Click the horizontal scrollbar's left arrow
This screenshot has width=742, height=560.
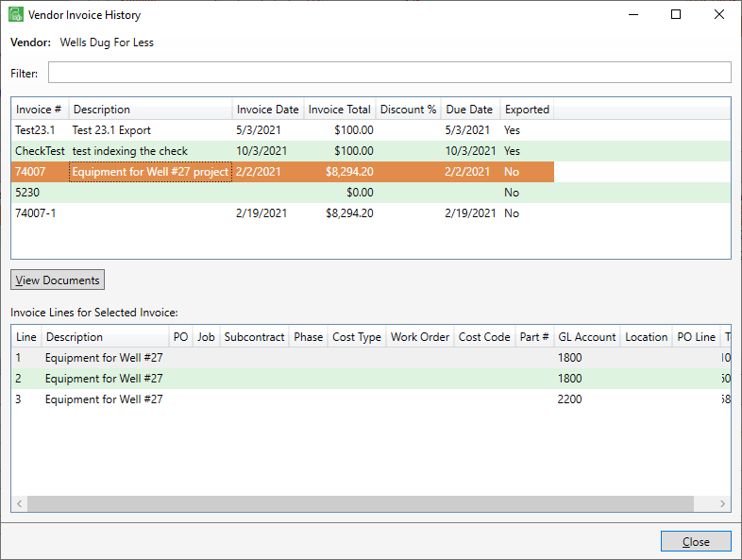[20, 503]
